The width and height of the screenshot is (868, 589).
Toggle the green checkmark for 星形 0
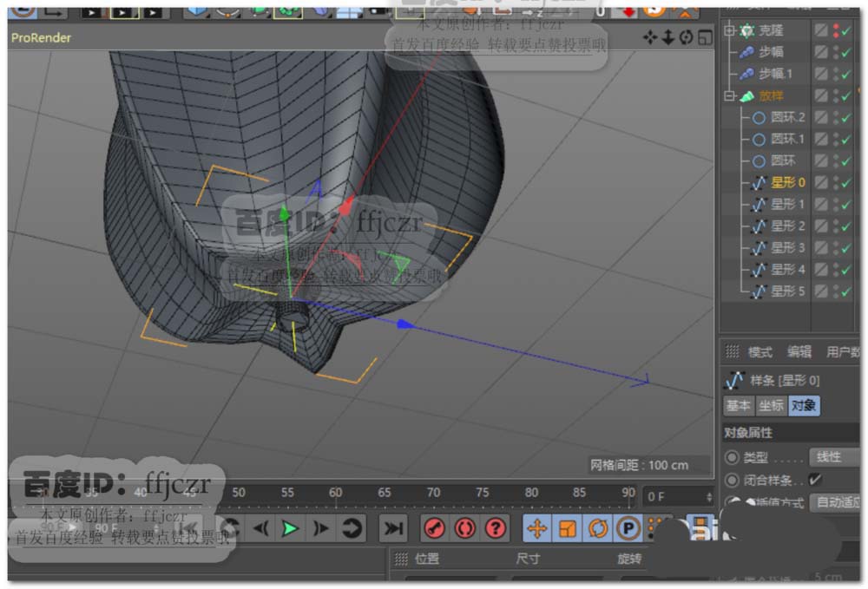pyautogui.click(x=846, y=184)
